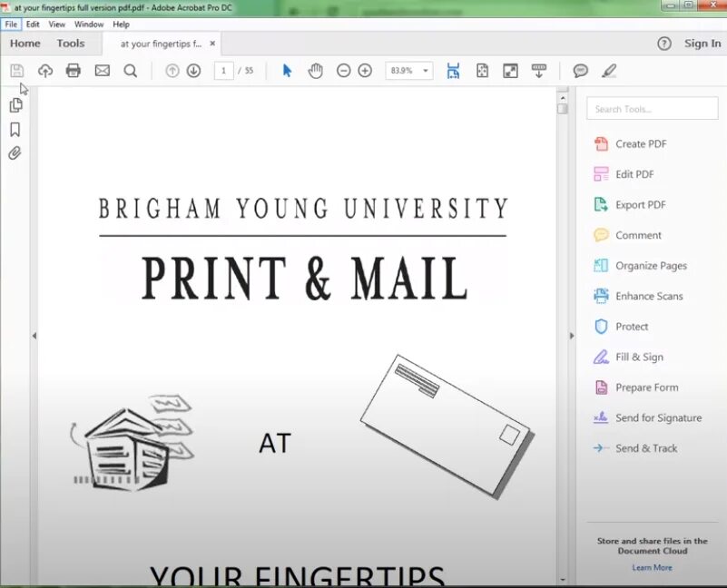Open the Fill & Sign tool
Screen dimensions: 727x588
click(628, 358)
